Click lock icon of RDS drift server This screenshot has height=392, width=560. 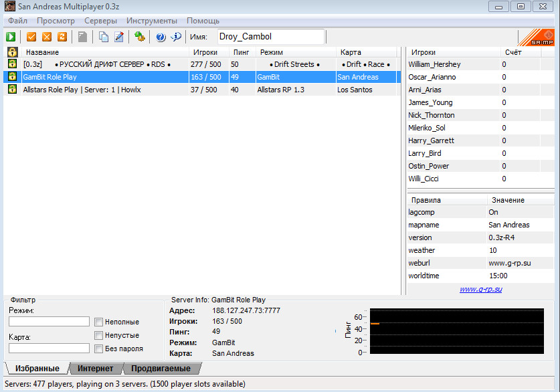coord(12,64)
